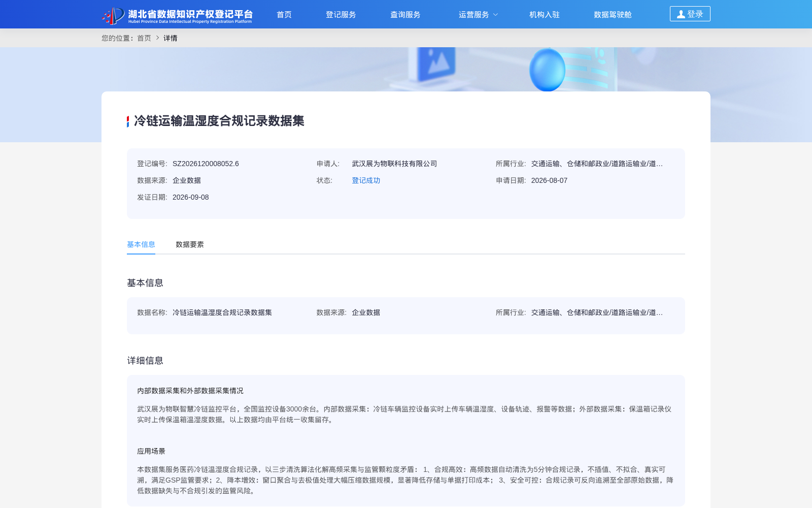Click the Hubei platform logo

tap(177, 15)
